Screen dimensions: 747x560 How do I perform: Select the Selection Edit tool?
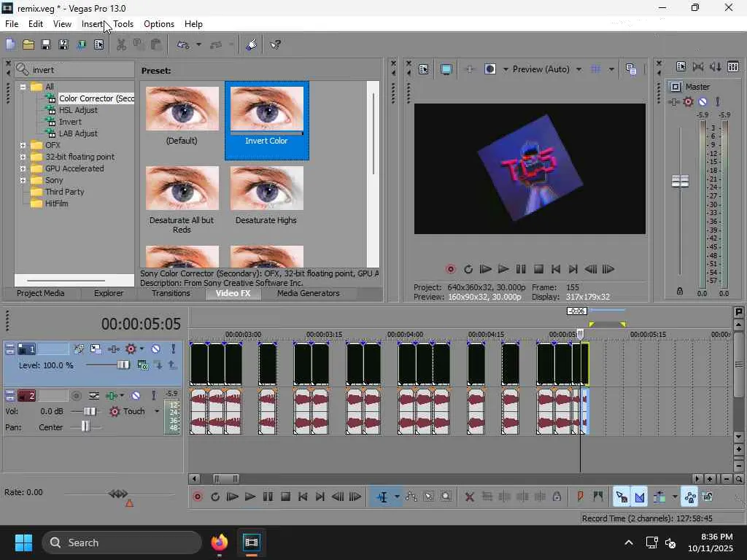tap(429, 497)
